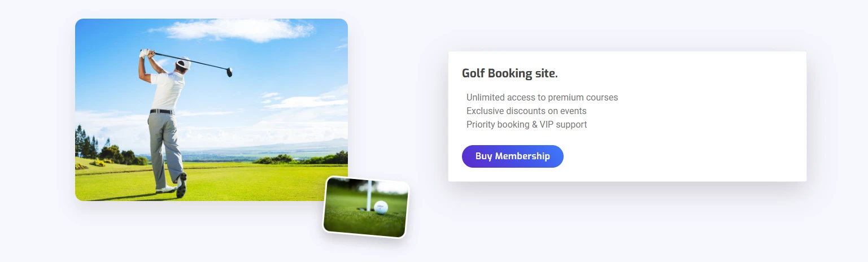
Task: Select "Unlimited access to premium courses" text
Action: pos(542,98)
